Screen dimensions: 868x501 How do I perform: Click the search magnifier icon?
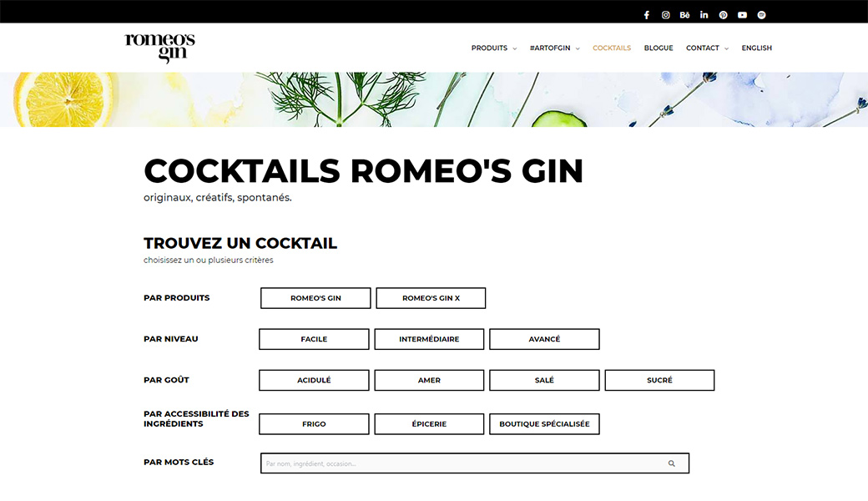click(672, 463)
